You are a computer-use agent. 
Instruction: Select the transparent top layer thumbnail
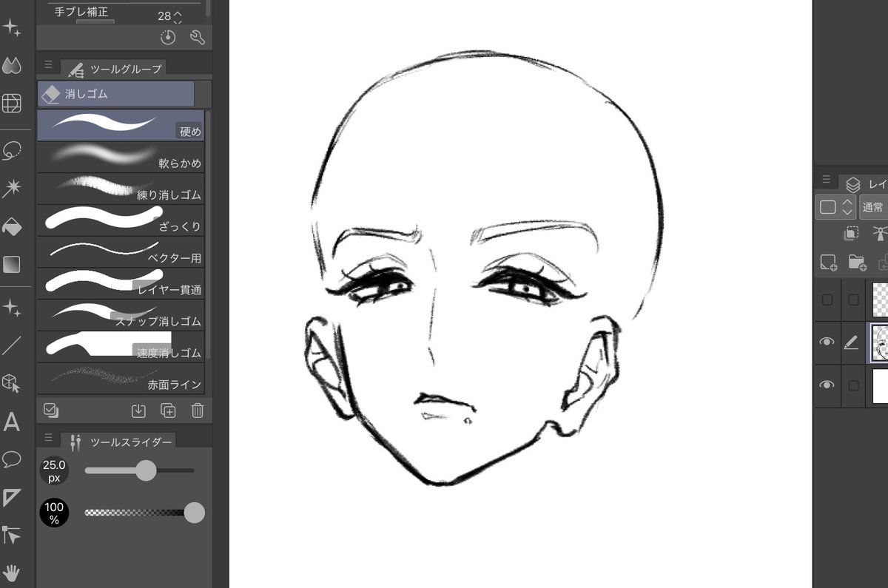[x=879, y=300]
